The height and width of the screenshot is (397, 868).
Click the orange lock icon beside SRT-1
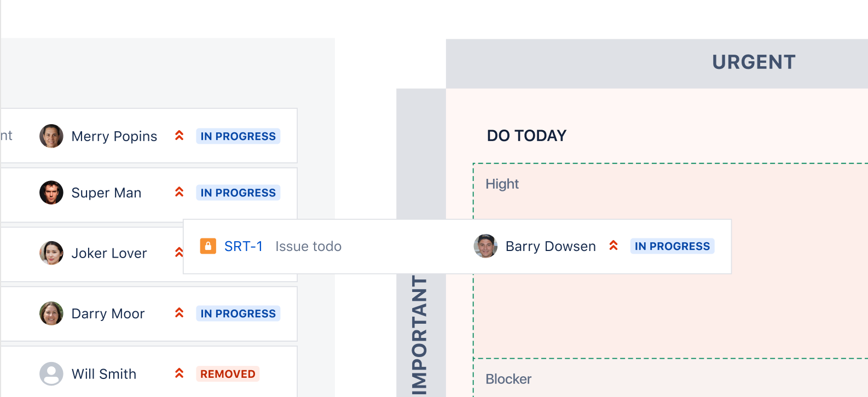pyautogui.click(x=208, y=246)
